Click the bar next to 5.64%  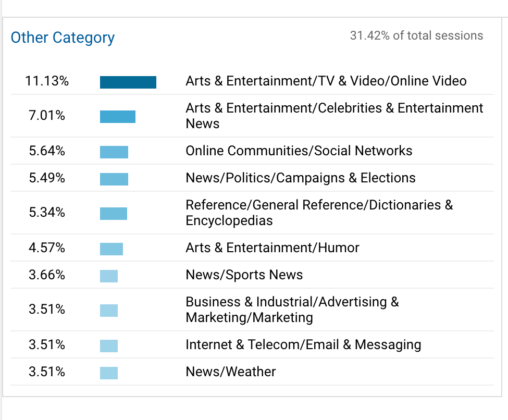coord(114,152)
